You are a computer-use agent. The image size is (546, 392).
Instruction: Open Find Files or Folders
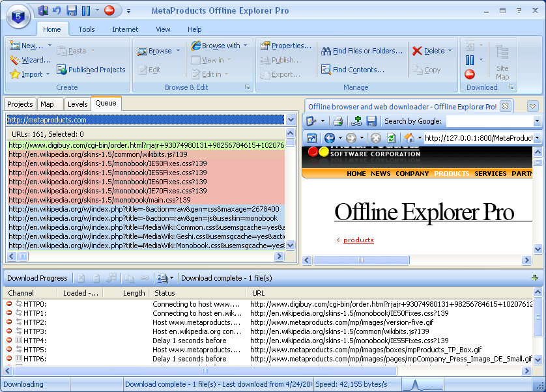pos(362,51)
